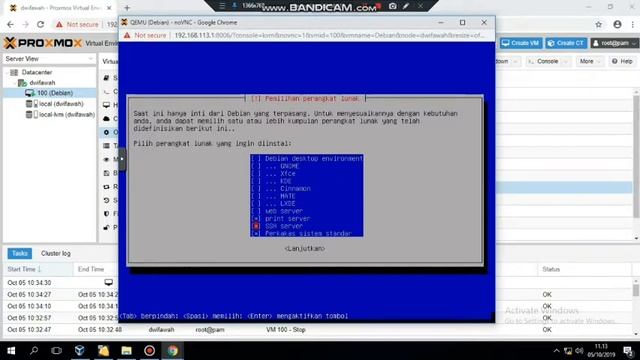
Task: Toggle web server checkbox in installer
Action: [x=256, y=211]
